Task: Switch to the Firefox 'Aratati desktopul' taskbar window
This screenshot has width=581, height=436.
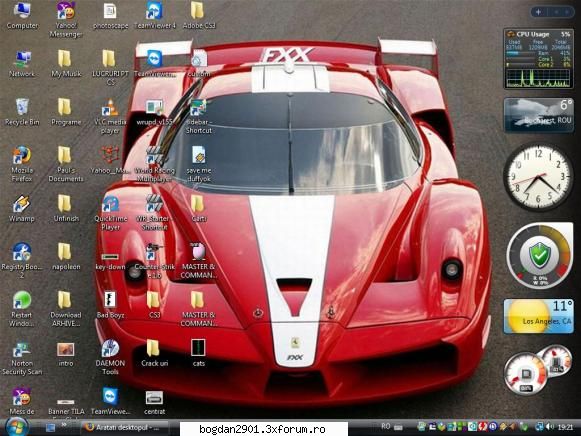Action: tap(124, 427)
